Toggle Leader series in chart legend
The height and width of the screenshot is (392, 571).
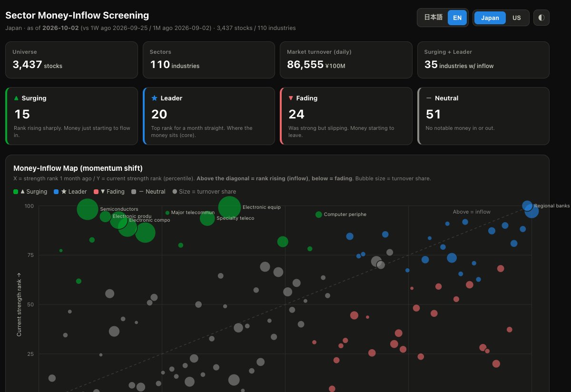[x=70, y=192]
